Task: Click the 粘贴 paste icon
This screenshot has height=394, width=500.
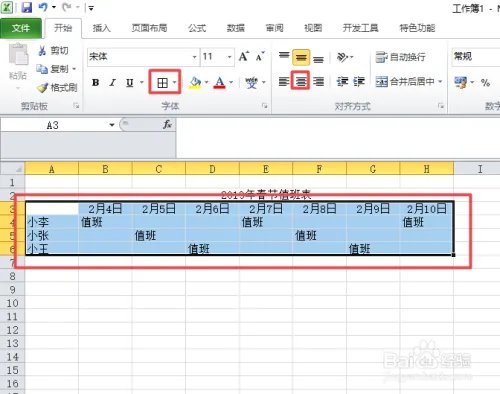Action: click(x=18, y=55)
